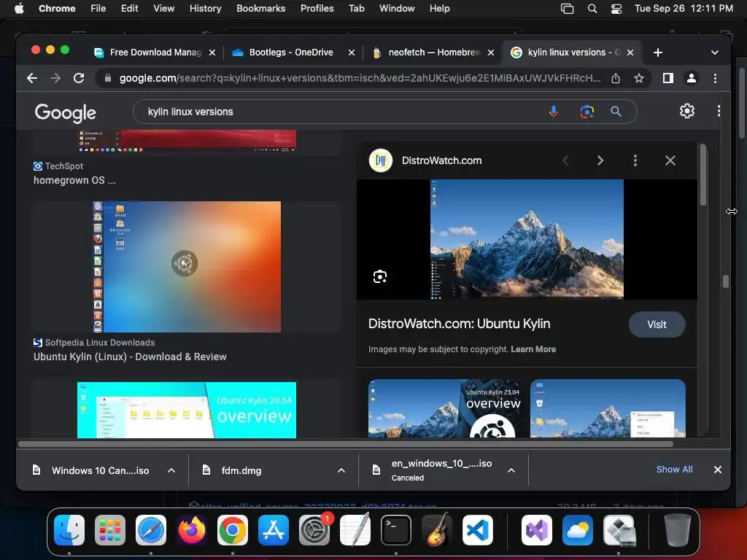Click the preview panel vertical scrollbar
Viewport: 747px width, 560px height.
point(703,175)
